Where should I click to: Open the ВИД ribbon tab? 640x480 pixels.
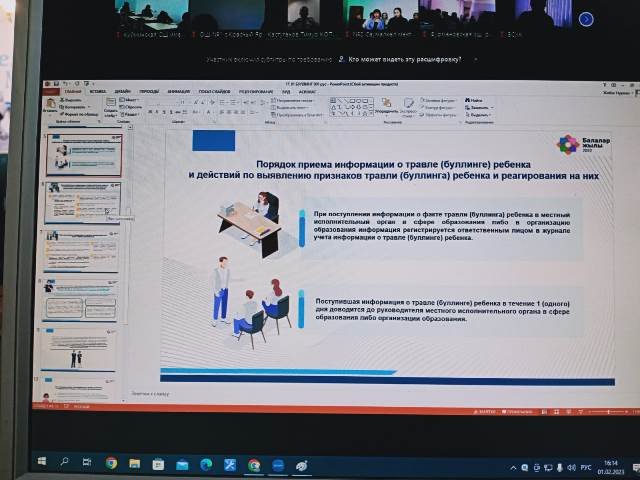[x=286, y=91]
